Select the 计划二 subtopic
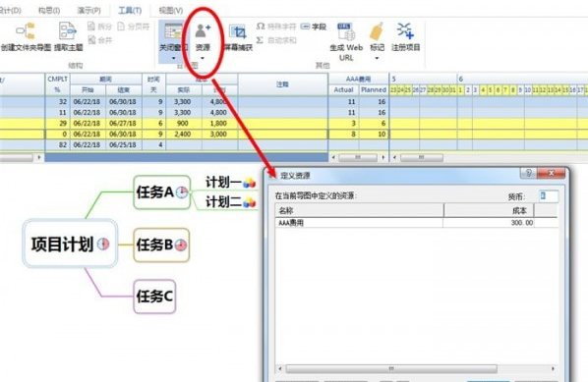Image resolution: width=588 pixels, height=382 pixels. (x=223, y=202)
